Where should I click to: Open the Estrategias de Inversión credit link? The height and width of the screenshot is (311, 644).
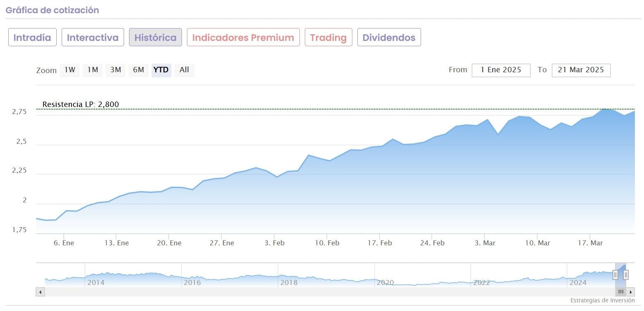(x=602, y=300)
